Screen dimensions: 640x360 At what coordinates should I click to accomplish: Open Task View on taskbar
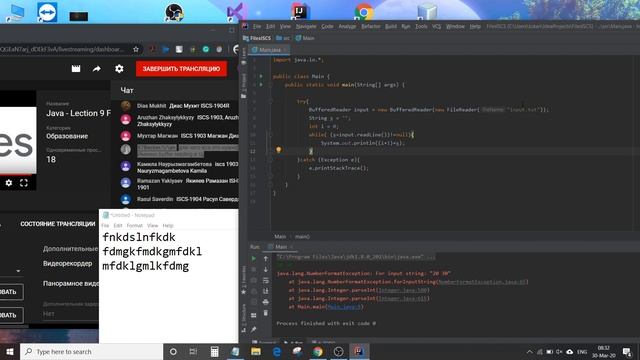point(193,351)
